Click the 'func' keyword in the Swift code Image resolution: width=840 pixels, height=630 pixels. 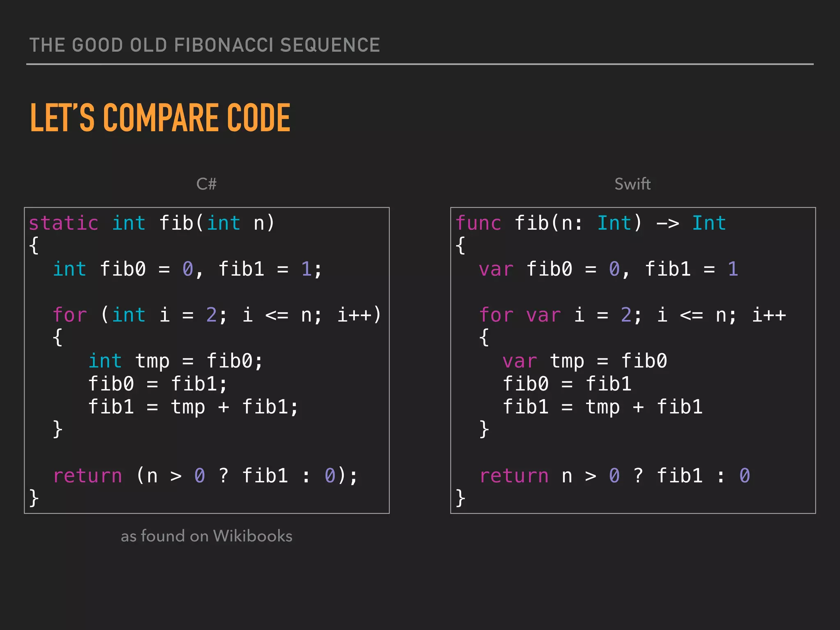click(x=478, y=224)
